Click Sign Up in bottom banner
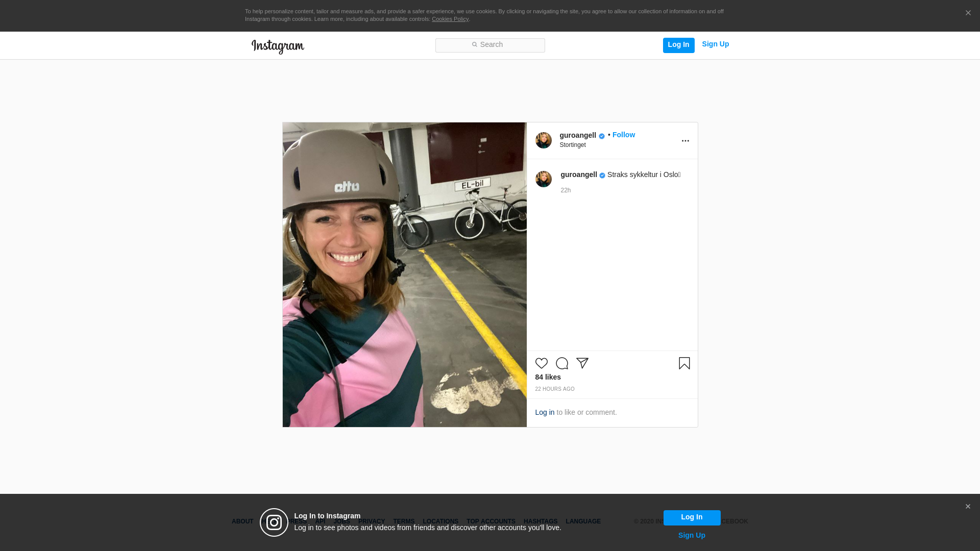Image resolution: width=980 pixels, height=551 pixels. pos(692,535)
